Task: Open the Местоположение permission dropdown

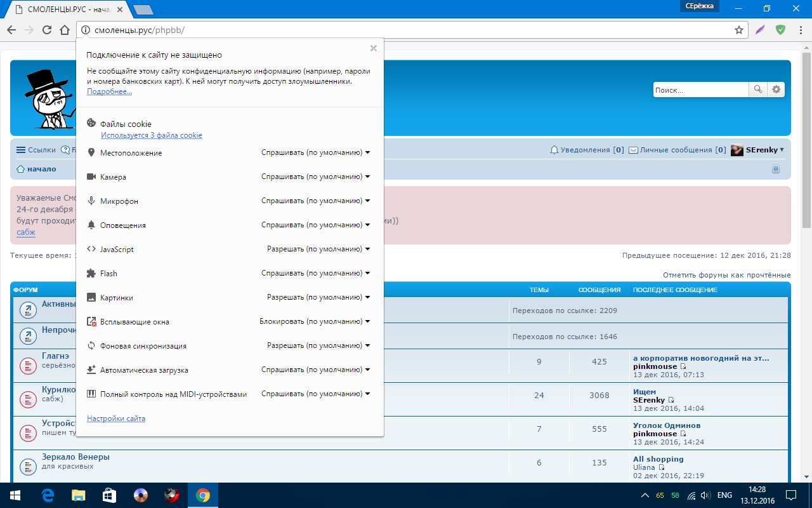Action: tap(315, 153)
